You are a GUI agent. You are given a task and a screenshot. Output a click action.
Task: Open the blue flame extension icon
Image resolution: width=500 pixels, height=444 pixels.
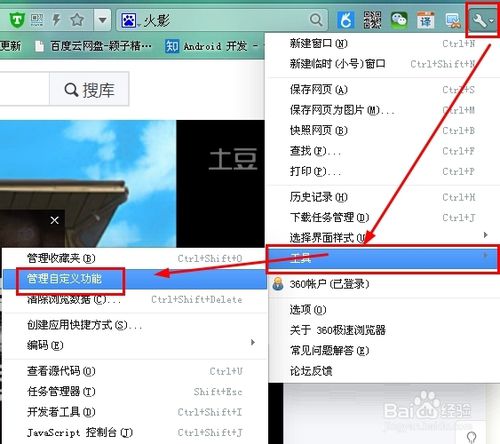346,20
